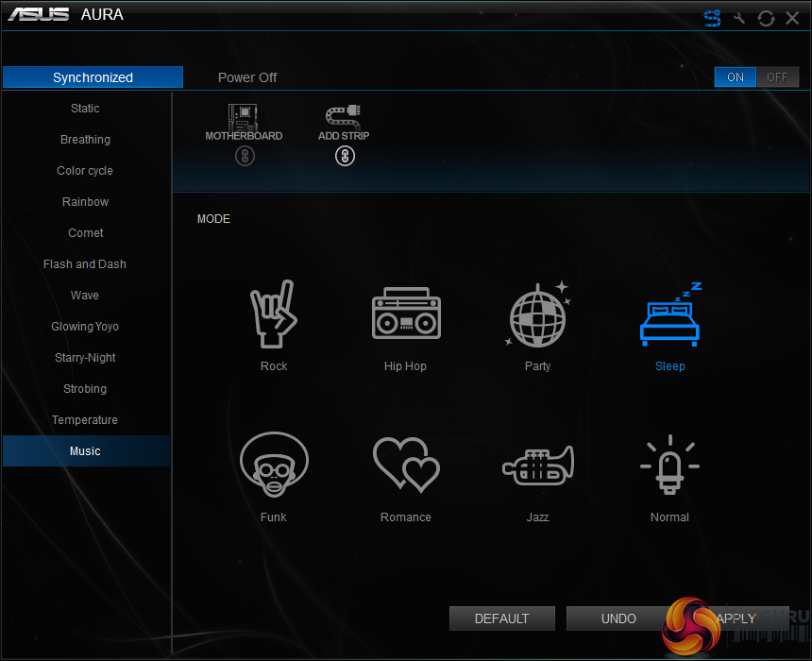This screenshot has width=812, height=661.
Task: Toggle the sync link under Add Strip
Action: [x=345, y=156]
